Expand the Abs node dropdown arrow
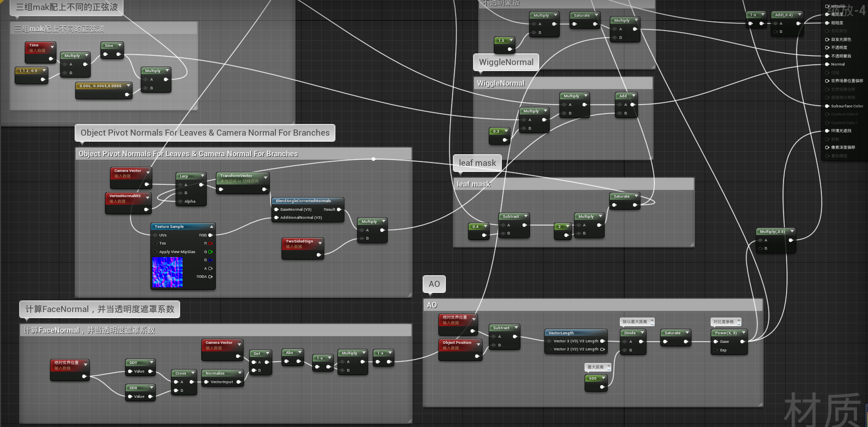Screen dimensions: 868x427 click(x=300, y=352)
